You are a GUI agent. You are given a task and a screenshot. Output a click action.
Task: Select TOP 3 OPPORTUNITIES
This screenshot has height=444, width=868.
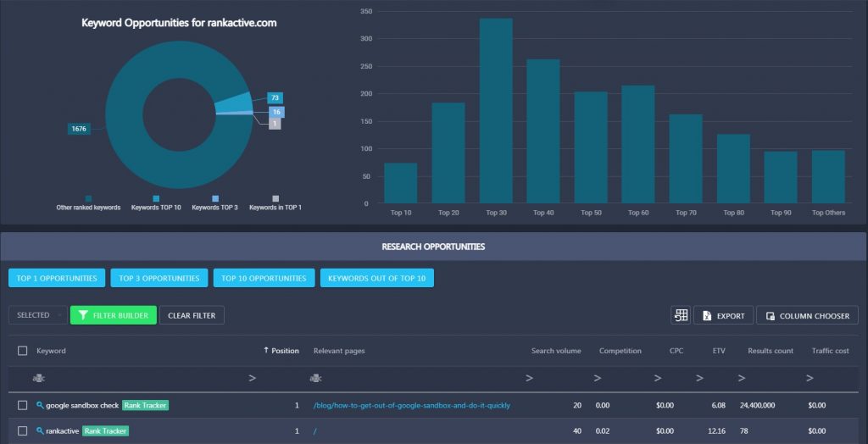pos(159,278)
